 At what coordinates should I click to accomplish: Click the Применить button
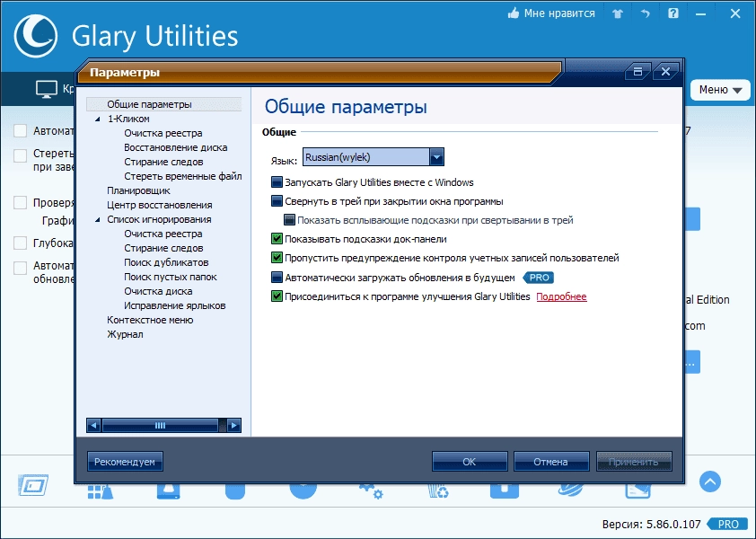pyautogui.click(x=634, y=462)
